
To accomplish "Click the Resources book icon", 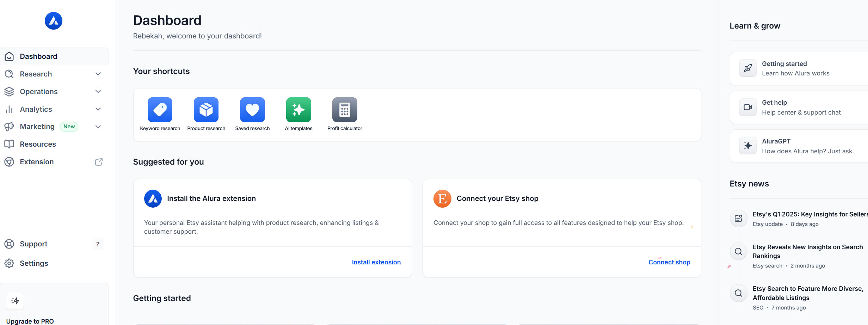I will (x=9, y=144).
